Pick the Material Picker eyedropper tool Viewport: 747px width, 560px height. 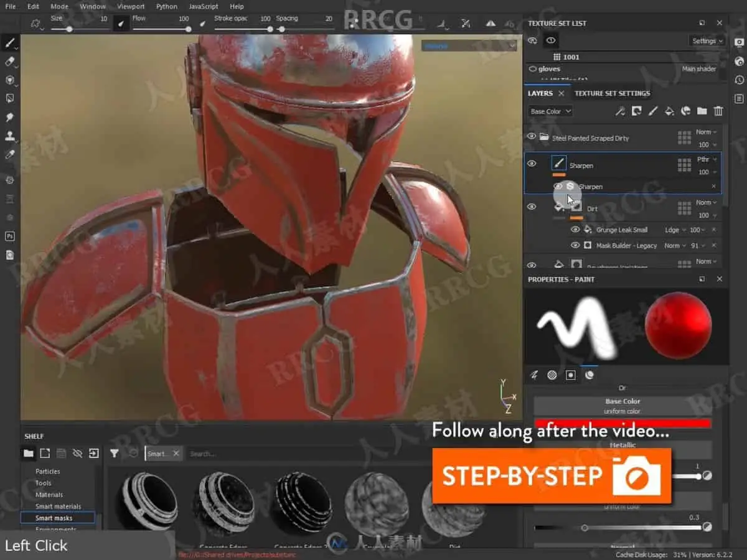(x=10, y=154)
